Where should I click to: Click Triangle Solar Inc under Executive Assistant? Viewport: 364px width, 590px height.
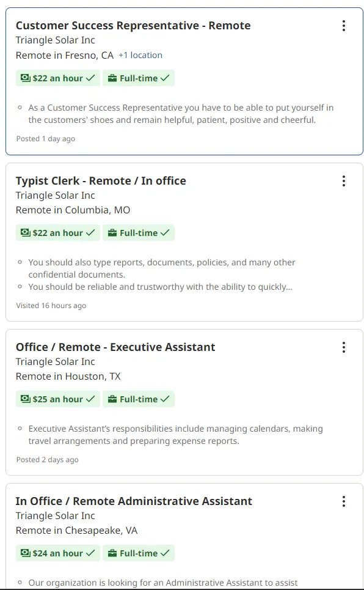point(56,361)
